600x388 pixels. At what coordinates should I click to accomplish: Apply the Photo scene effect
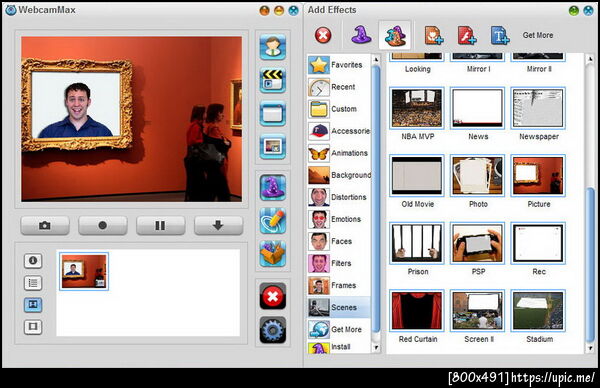coord(478,176)
